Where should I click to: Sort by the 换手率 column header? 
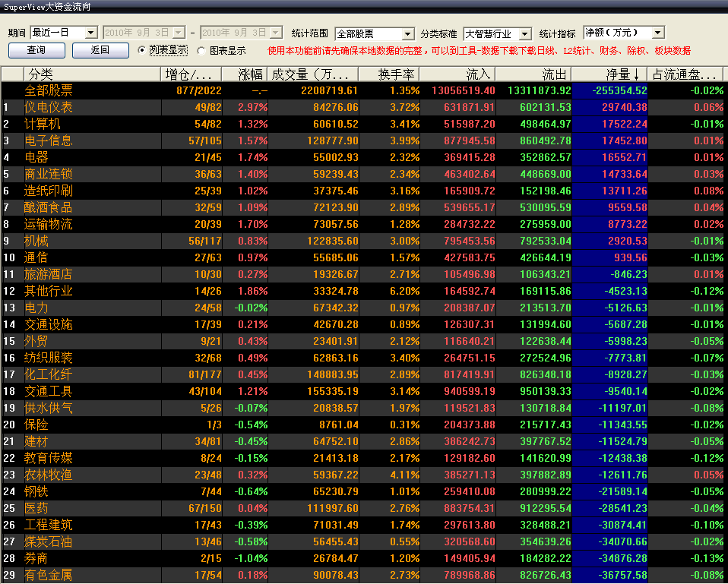coord(389,74)
